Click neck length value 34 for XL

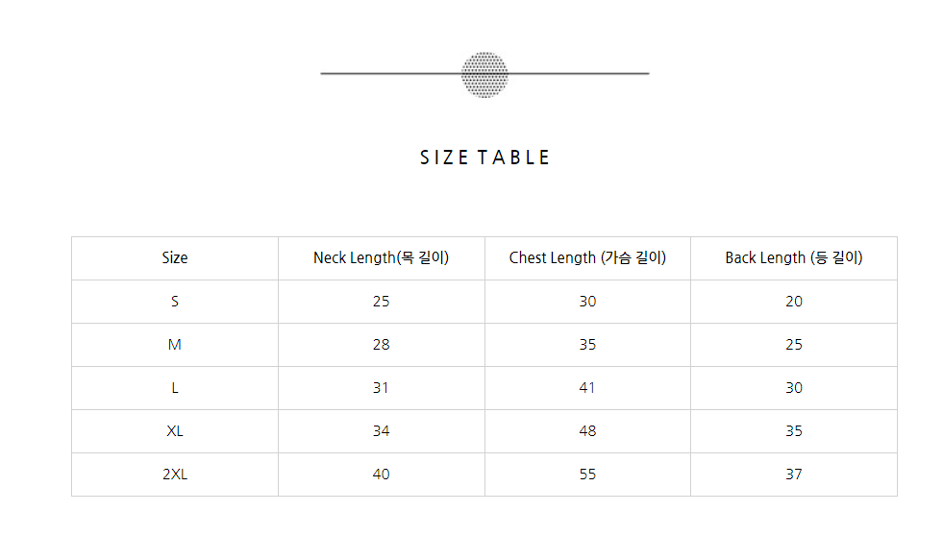coord(382,431)
